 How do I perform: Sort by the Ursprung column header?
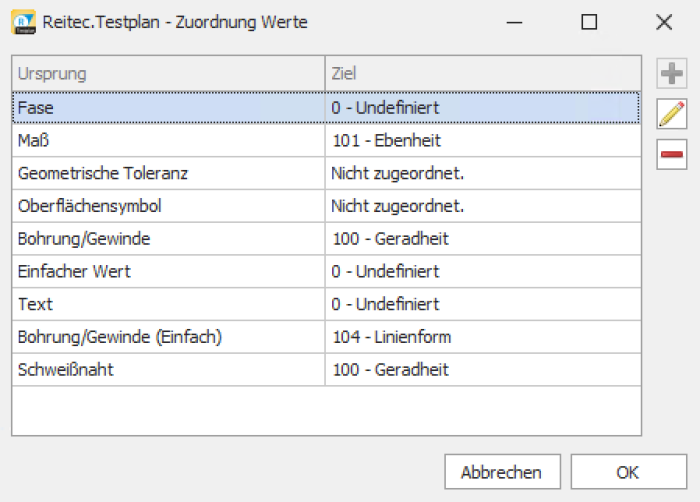[167, 73]
